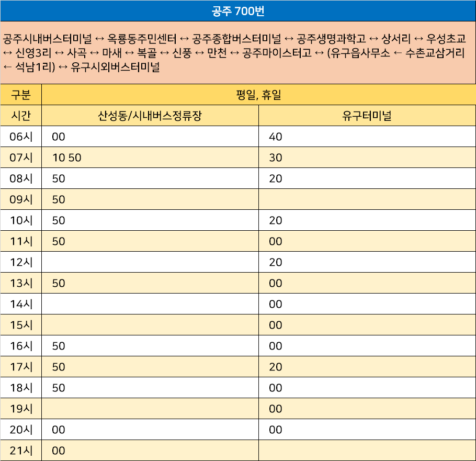Click the stop name 유구읍사무소
The width and height of the screenshot is (476, 461).
pos(360,53)
